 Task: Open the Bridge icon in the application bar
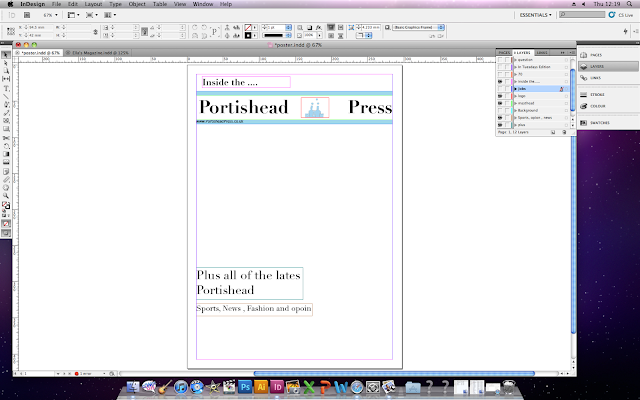pyautogui.click(x=27, y=15)
